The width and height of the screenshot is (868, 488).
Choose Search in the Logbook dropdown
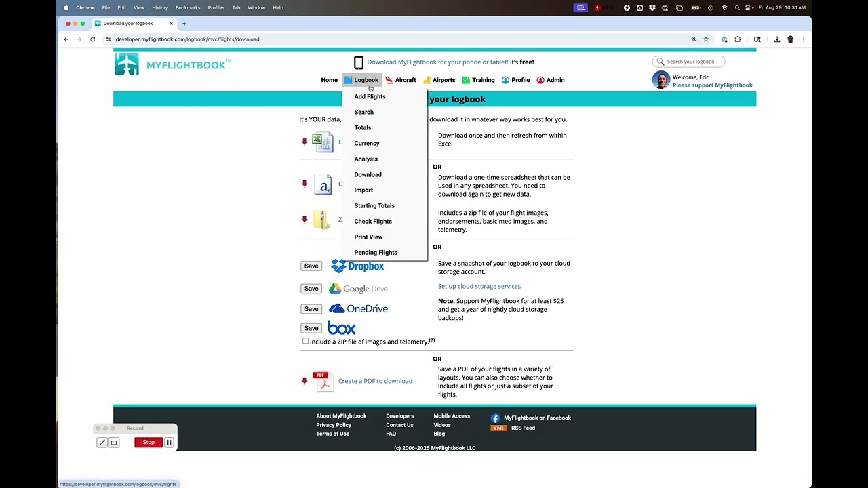pyautogui.click(x=363, y=112)
